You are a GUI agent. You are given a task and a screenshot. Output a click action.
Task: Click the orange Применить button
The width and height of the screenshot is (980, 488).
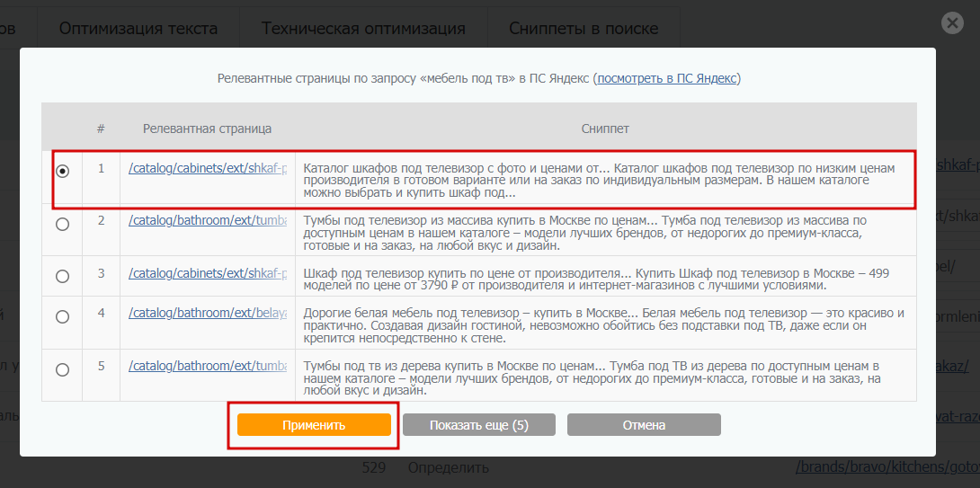coord(314,425)
